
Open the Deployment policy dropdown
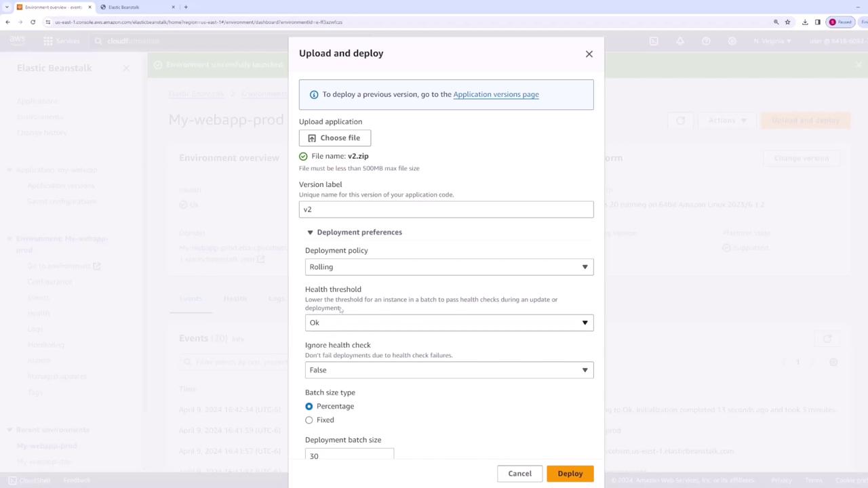(x=449, y=267)
